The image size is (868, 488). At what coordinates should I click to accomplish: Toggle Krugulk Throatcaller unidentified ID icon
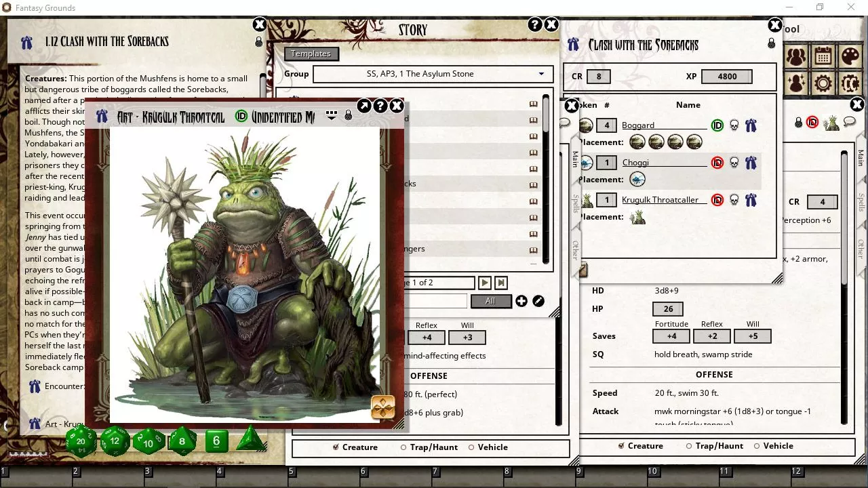[x=717, y=200]
